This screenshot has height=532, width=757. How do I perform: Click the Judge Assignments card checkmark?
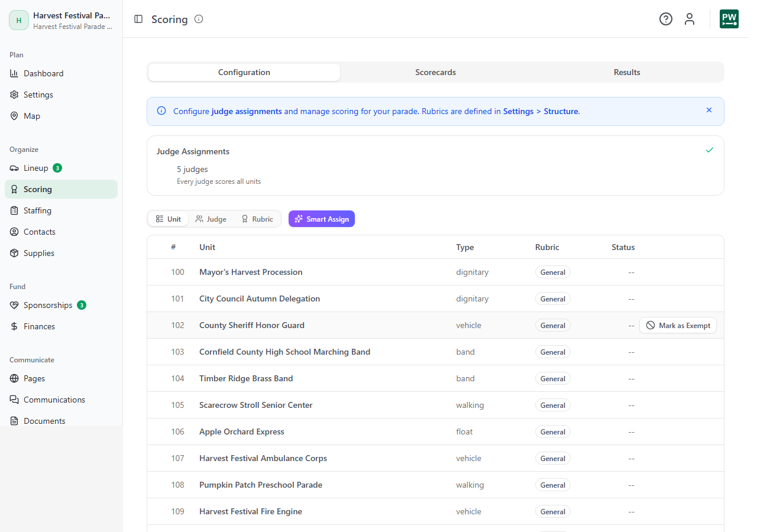710,150
